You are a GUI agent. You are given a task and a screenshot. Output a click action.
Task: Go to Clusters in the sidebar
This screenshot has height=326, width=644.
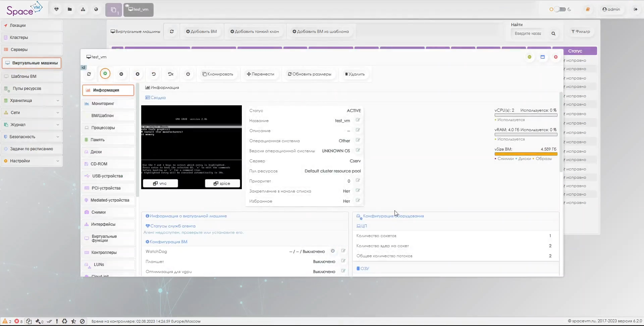(32, 38)
